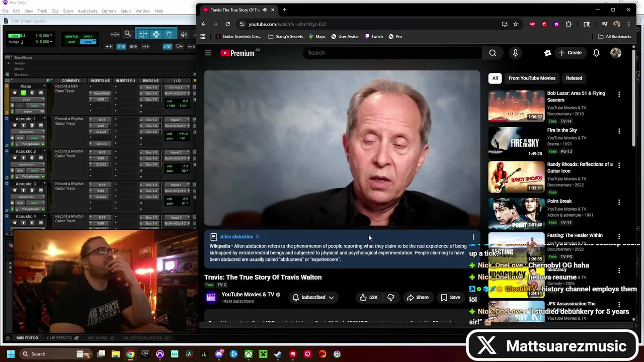The image size is (644, 362).
Task: Open Acoustic 1 'Input 1' input selector
Action: pyautogui.click(x=177, y=120)
